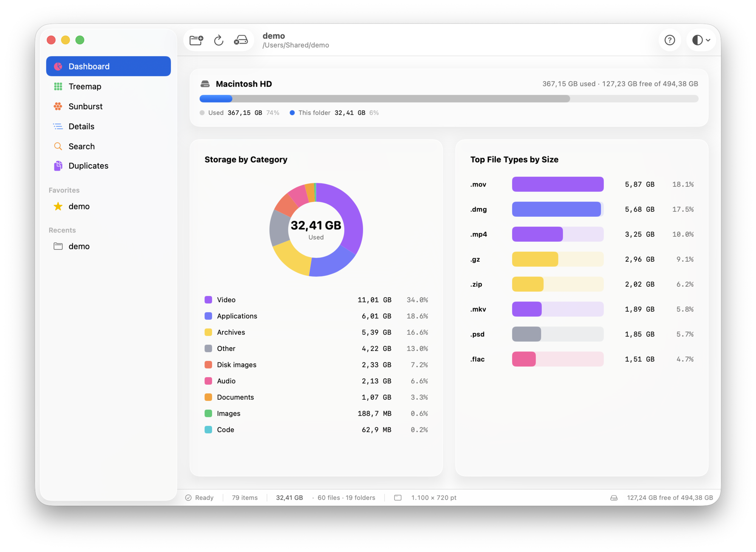Open demo under Recents

pos(108,246)
